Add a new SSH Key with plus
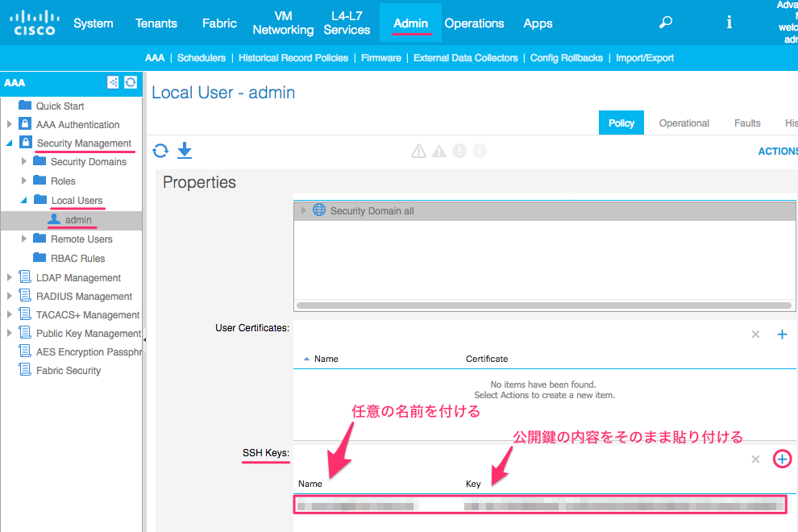This screenshot has width=798, height=532. pos(782,459)
